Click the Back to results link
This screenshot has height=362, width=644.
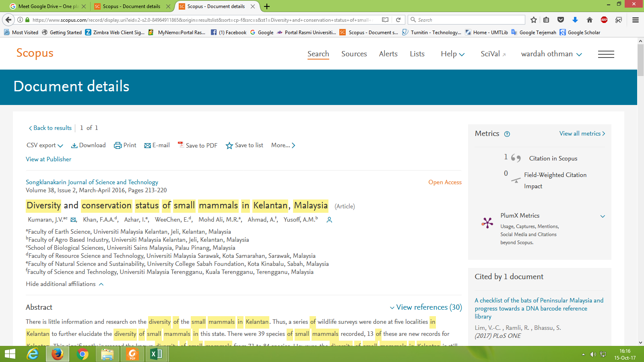(50, 128)
